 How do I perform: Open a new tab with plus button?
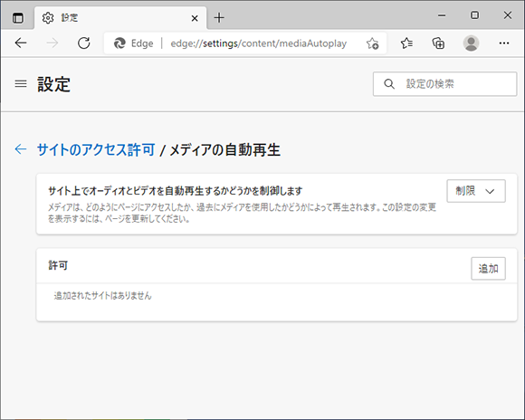pos(219,17)
